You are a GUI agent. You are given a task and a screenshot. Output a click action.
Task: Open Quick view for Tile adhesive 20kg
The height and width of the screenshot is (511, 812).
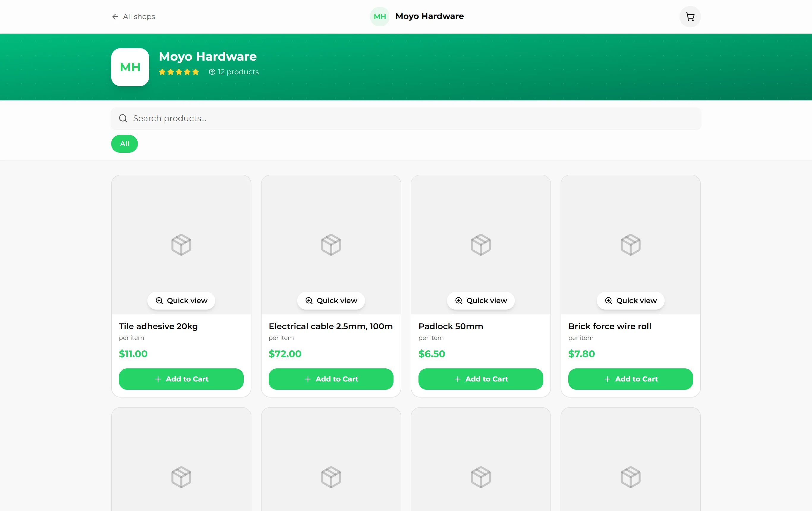click(x=181, y=301)
